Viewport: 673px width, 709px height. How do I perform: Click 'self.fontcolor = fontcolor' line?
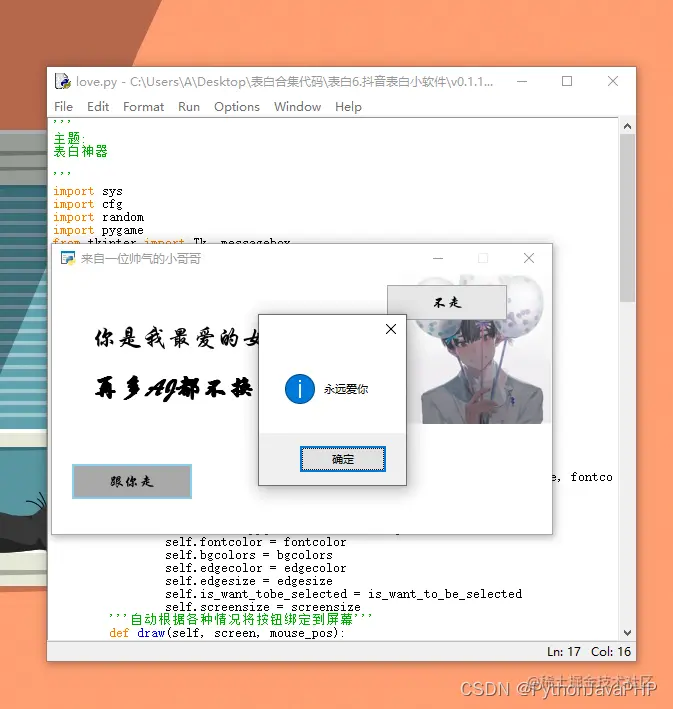pyautogui.click(x=256, y=542)
